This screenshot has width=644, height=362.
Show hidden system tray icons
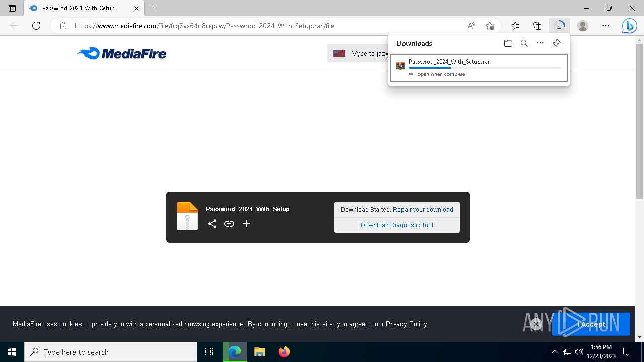554,352
